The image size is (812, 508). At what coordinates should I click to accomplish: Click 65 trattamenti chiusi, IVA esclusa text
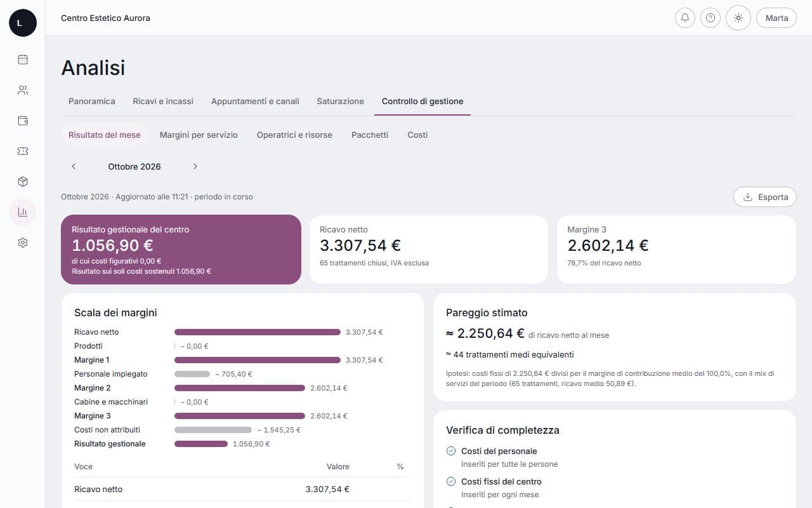(x=374, y=263)
